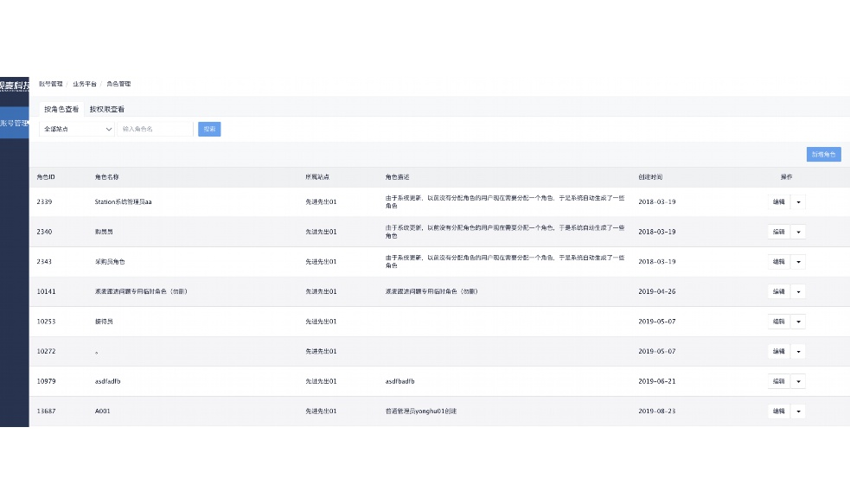The image size is (850, 504).
Task: Open 账号管理 in the left sidebar
Action: [15, 124]
